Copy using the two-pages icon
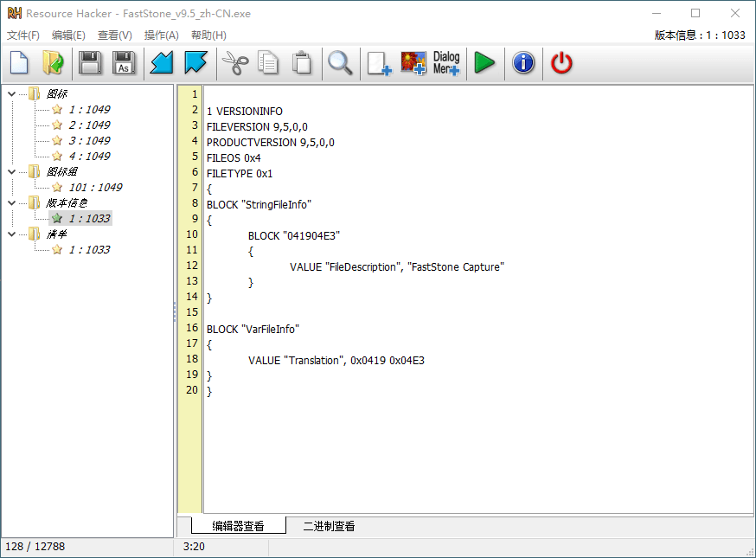 pyautogui.click(x=268, y=62)
